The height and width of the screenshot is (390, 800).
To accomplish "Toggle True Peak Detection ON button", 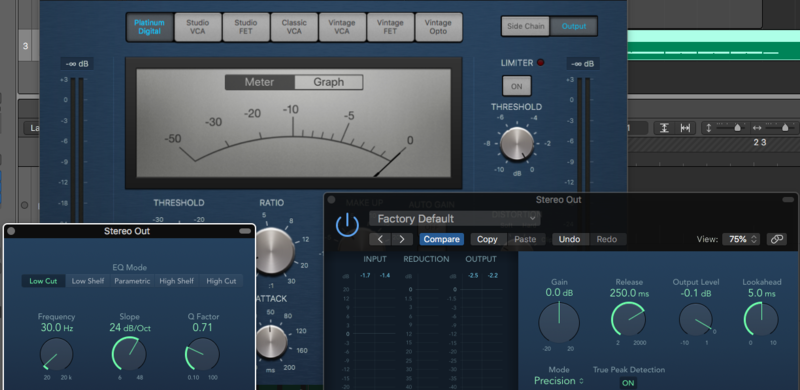I will (628, 383).
